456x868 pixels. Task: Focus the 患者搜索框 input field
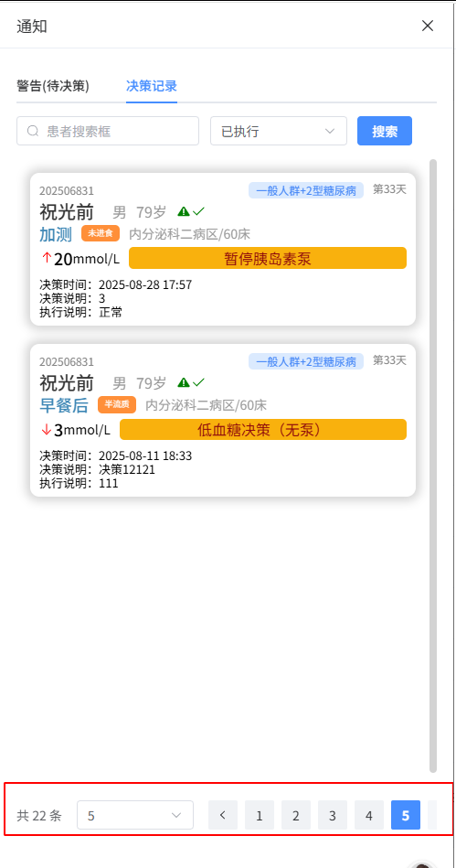[108, 131]
